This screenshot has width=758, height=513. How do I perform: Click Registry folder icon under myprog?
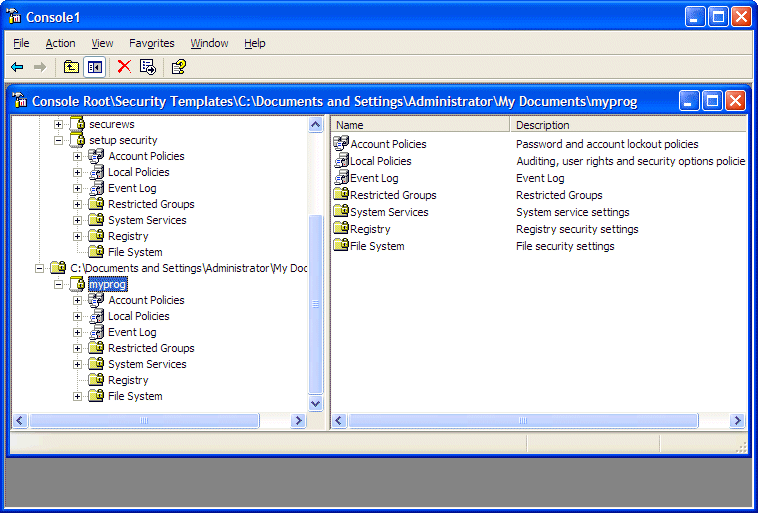point(96,380)
